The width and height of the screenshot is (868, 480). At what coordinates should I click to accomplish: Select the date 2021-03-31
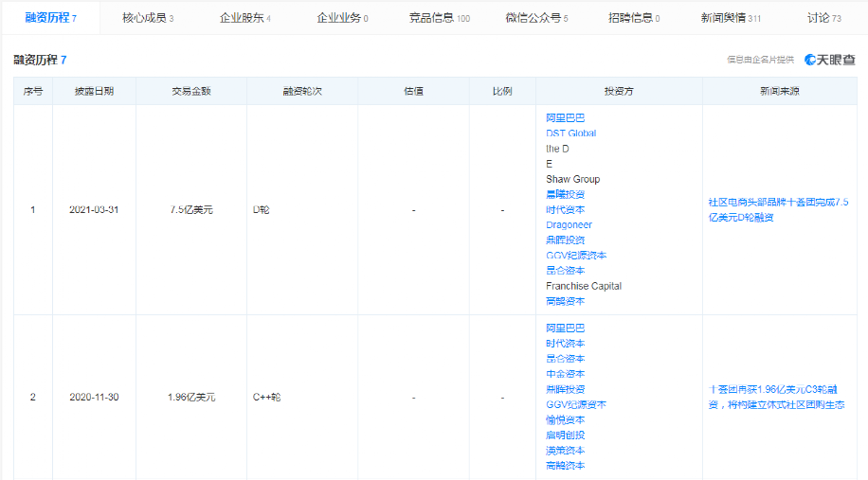[x=94, y=209]
